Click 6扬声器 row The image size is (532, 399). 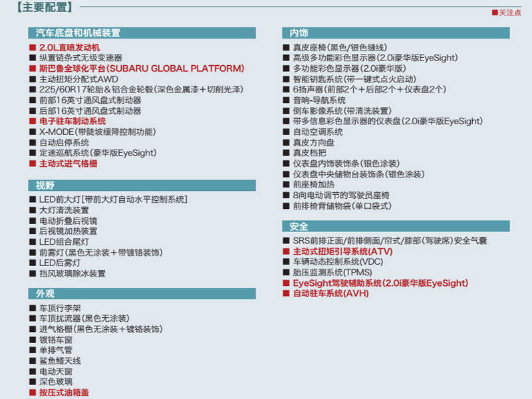[364, 90]
